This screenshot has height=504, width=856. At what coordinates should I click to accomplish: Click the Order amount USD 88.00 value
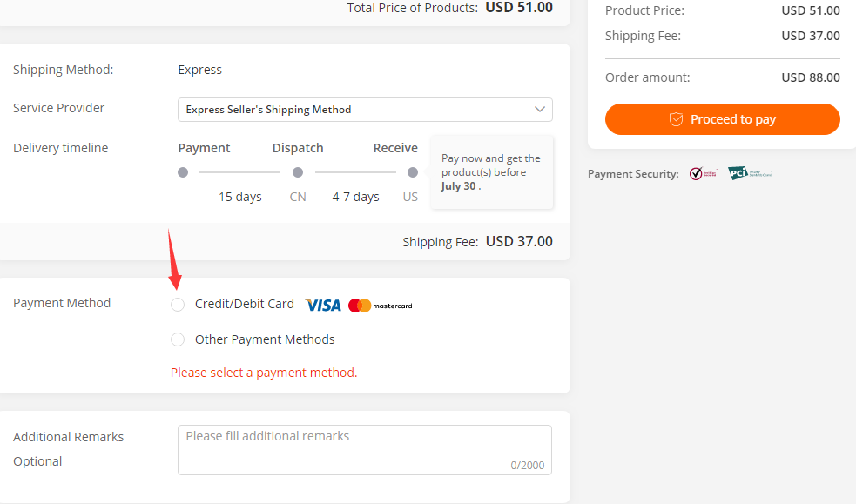click(x=811, y=77)
